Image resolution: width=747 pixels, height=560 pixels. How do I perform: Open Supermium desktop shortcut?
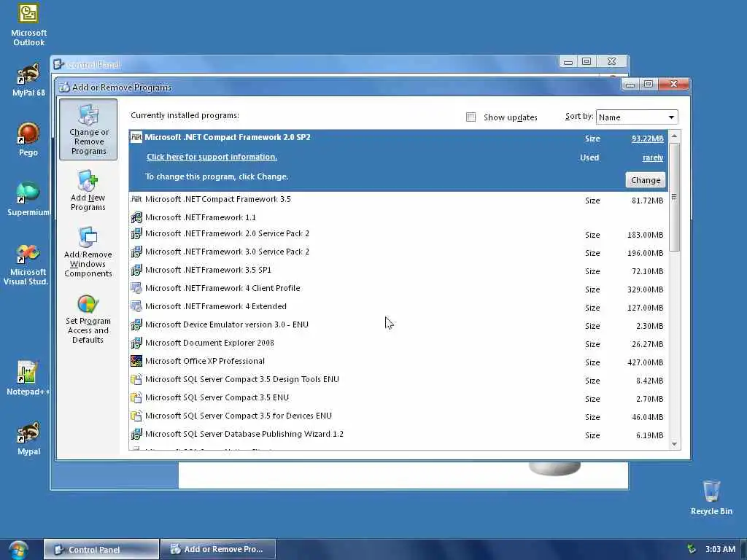click(x=28, y=199)
